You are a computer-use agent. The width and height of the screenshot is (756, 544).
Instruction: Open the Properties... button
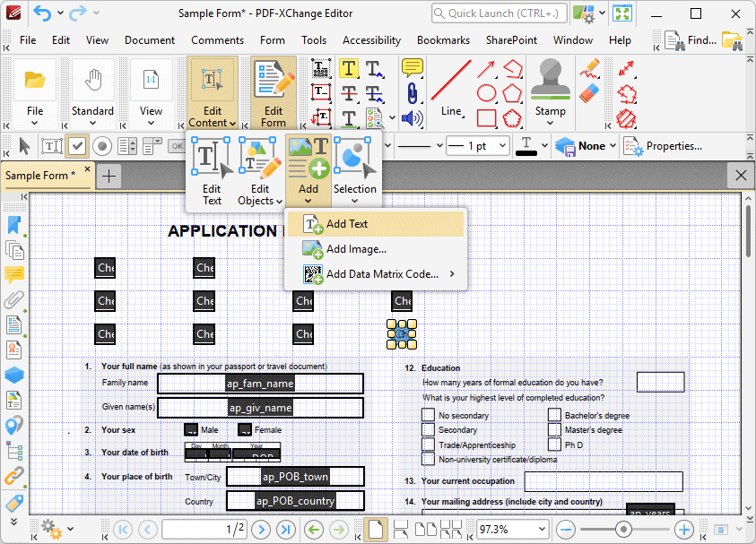point(664,146)
